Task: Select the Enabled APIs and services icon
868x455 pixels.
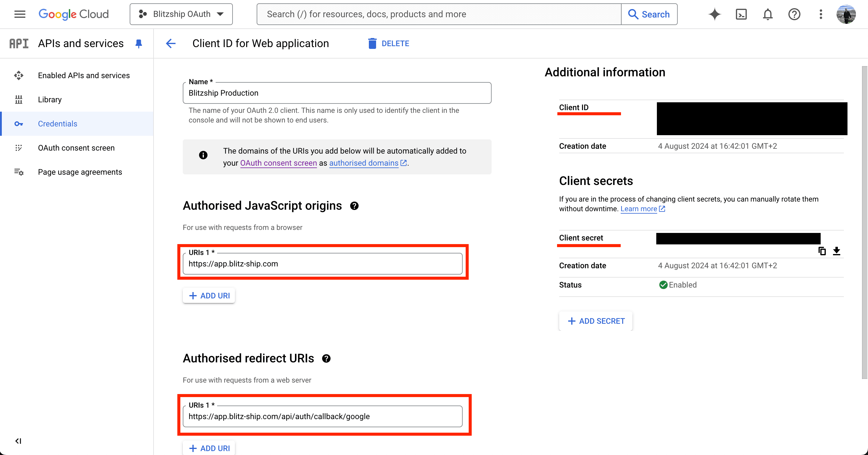Action: (18, 75)
